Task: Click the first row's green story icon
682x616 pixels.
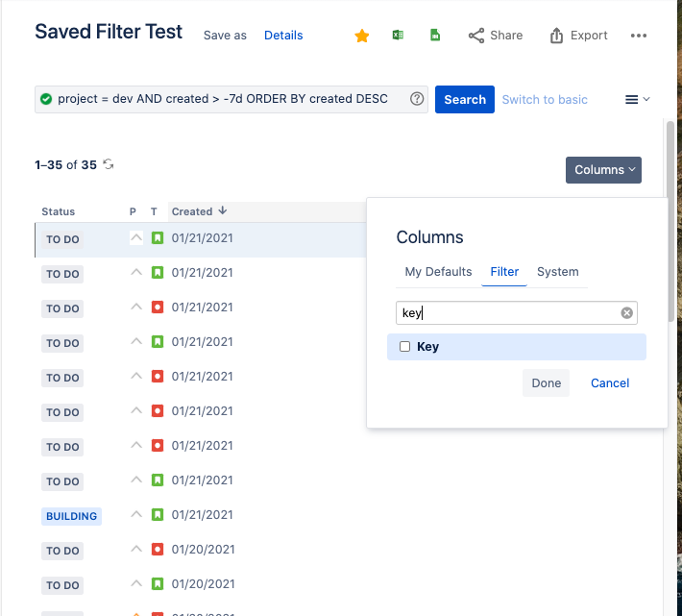Action: pyautogui.click(x=158, y=238)
